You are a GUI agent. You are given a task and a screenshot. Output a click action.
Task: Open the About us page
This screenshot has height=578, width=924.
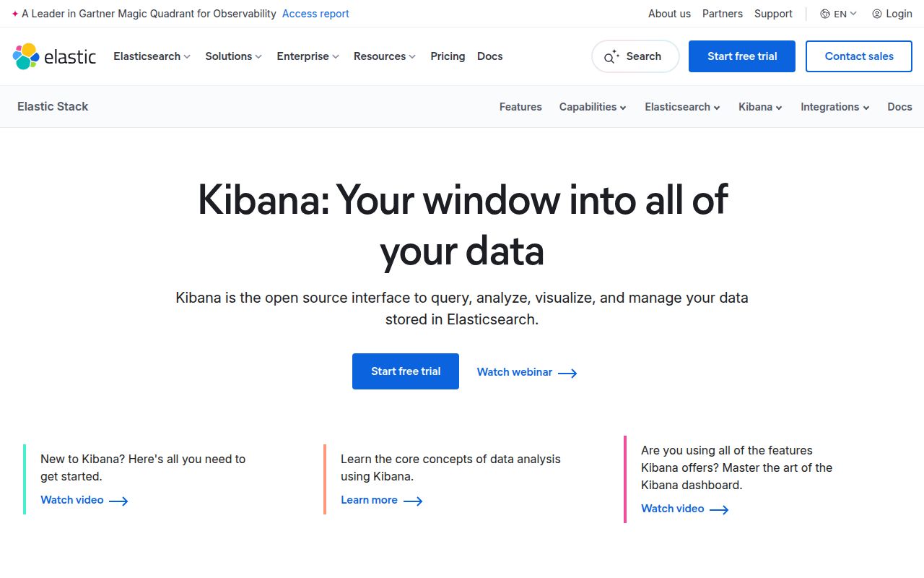pos(669,14)
